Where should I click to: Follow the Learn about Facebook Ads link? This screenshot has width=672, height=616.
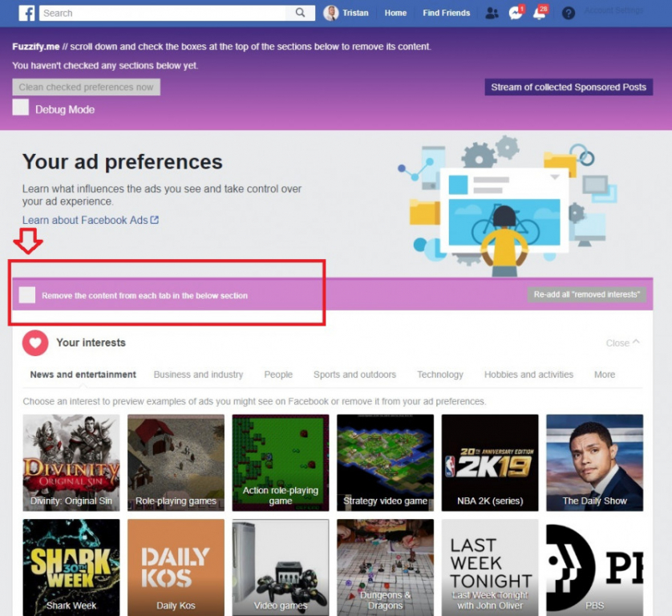pos(90,220)
